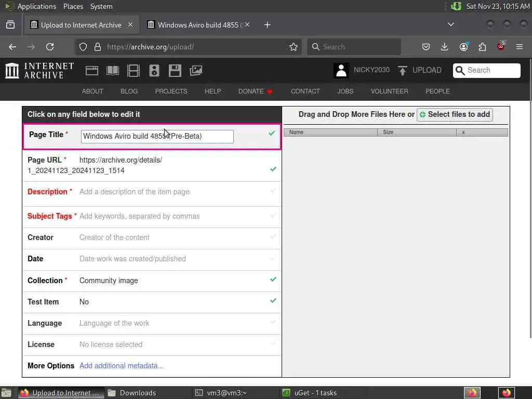
Task: Switch to Upload to Internet Archive tab
Action: (x=82, y=25)
